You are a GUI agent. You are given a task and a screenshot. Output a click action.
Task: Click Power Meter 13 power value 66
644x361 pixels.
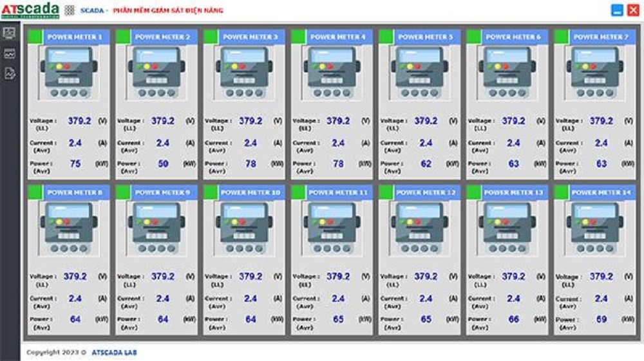(514, 319)
